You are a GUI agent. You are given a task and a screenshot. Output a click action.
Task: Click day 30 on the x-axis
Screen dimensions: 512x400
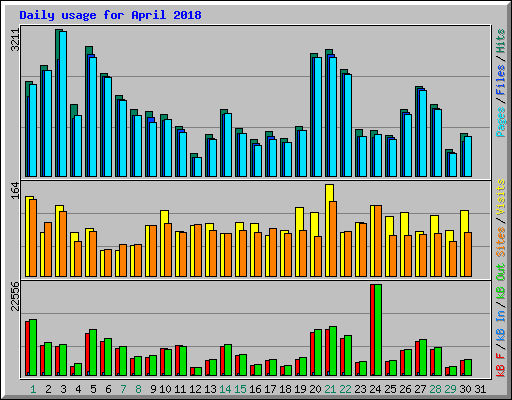465,389
